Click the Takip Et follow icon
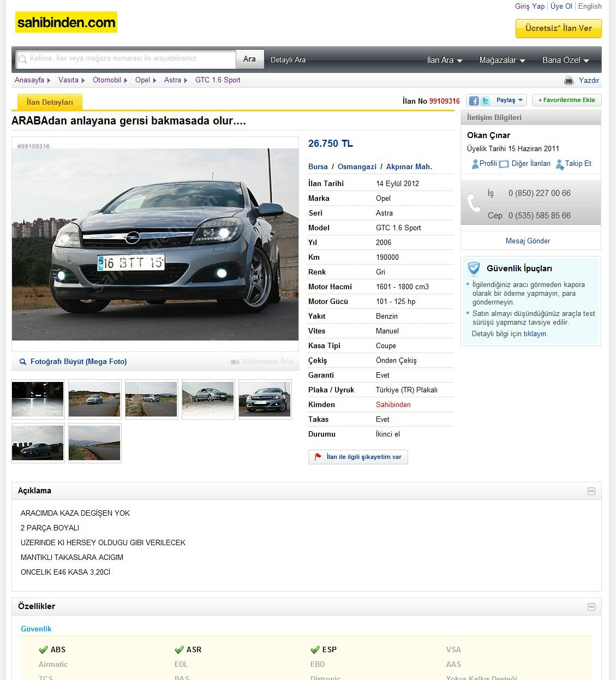 [x=560, y=164]
